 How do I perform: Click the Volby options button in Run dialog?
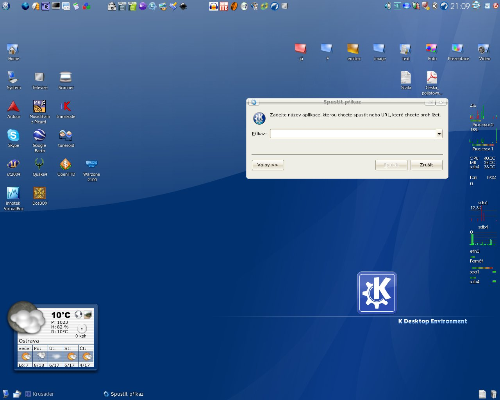click(x=268, y=165)
